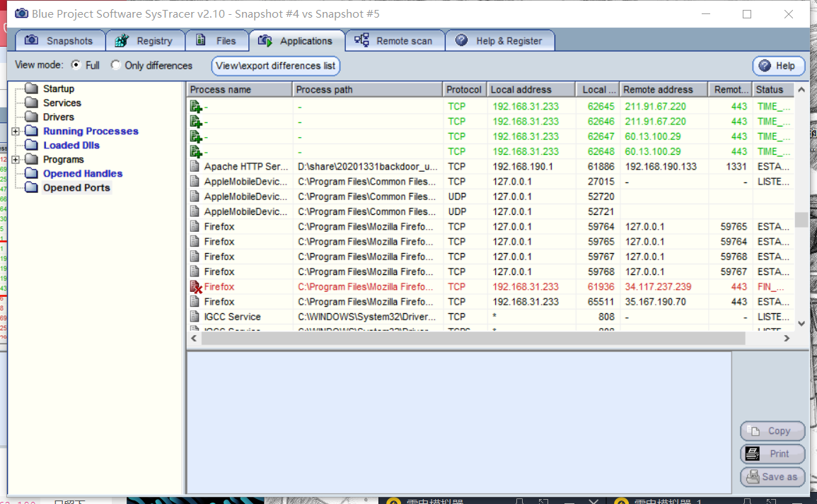Click the deleted Firefox entry red icon
The image size is (817, 504).
pos(196,287)
